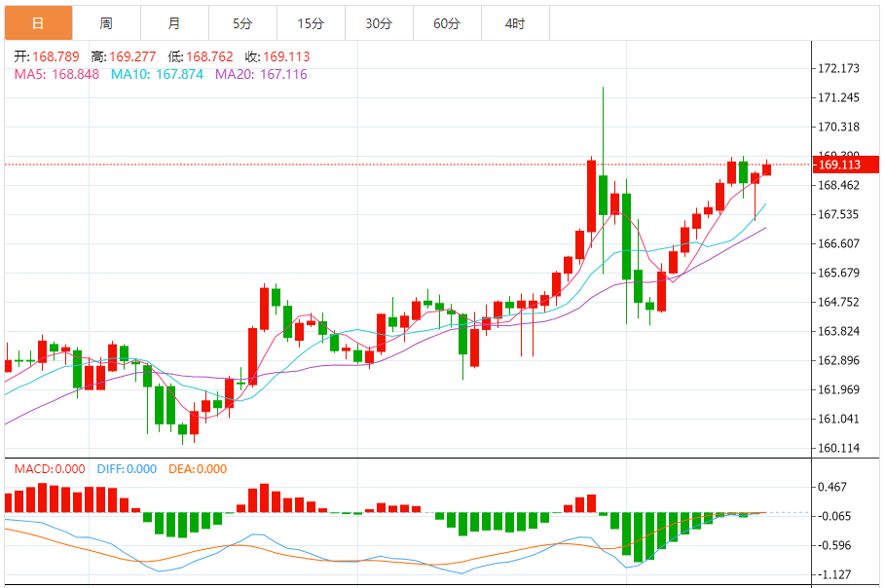
Task: Click the 收:169.113 closing price readout
Action: click(x=277, y=56)
